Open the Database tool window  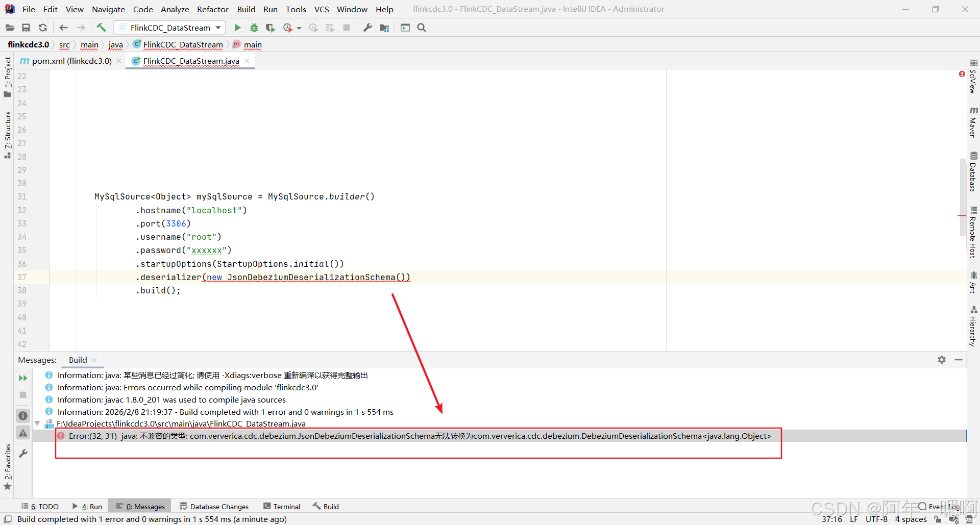click(x=973, y=171)
